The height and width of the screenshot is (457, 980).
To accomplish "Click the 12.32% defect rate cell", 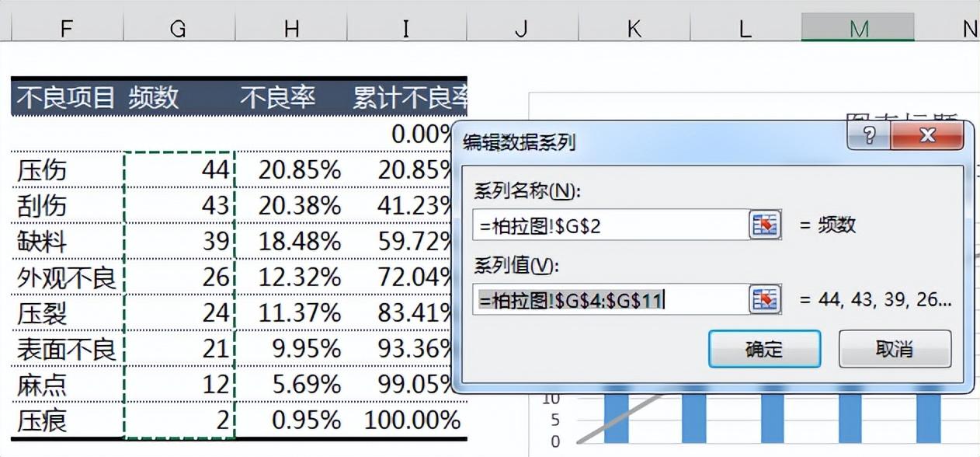I will (291, 277).
